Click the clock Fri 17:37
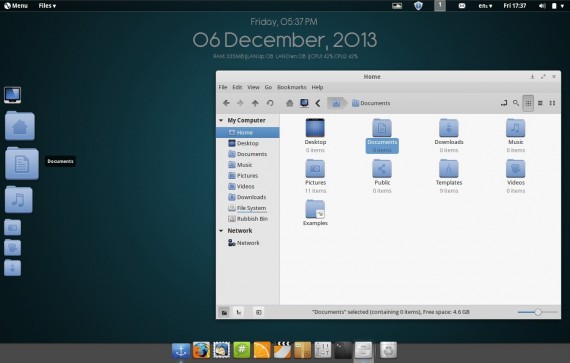The height and width of the screenshot is (363, 570). point(514,5)
